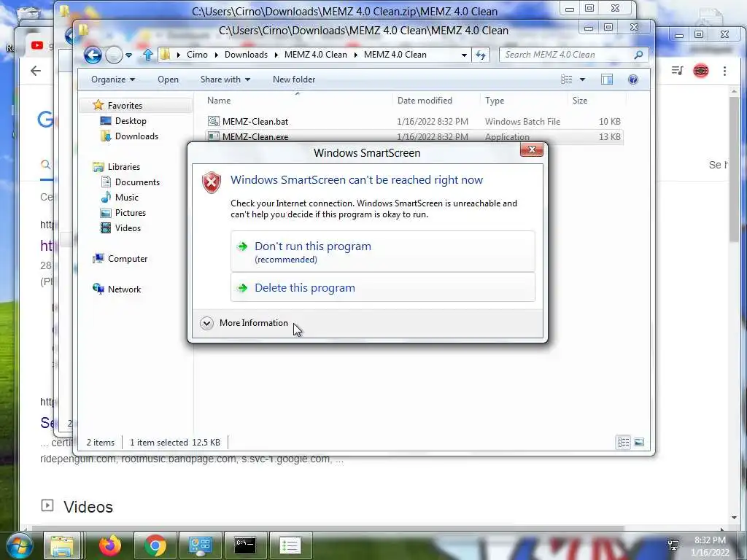Open the Videos library in Explorer
The height and width of the screenshot is (560, 747).
[128, 227]
